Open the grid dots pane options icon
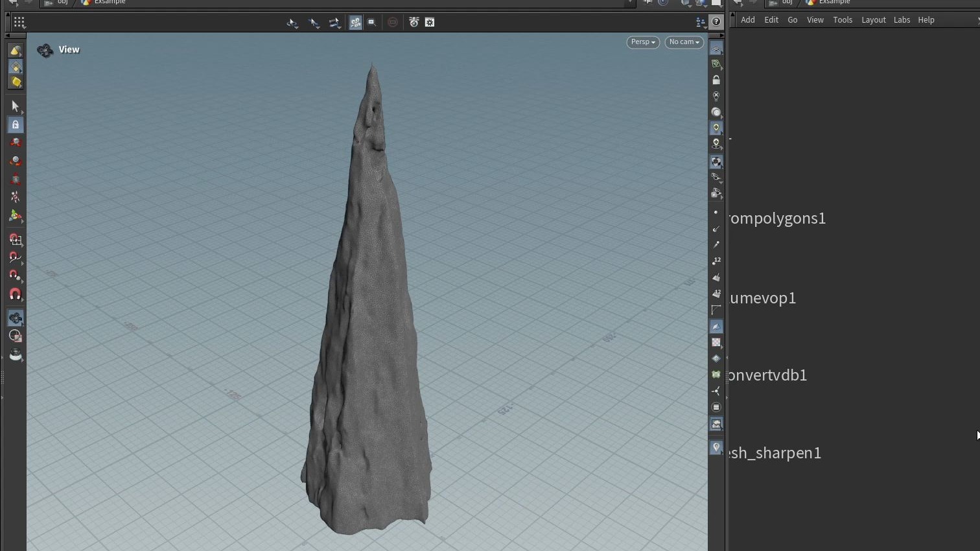Image resolution: width=980 pixels, height=551 pixels. (x=19, y=23)
